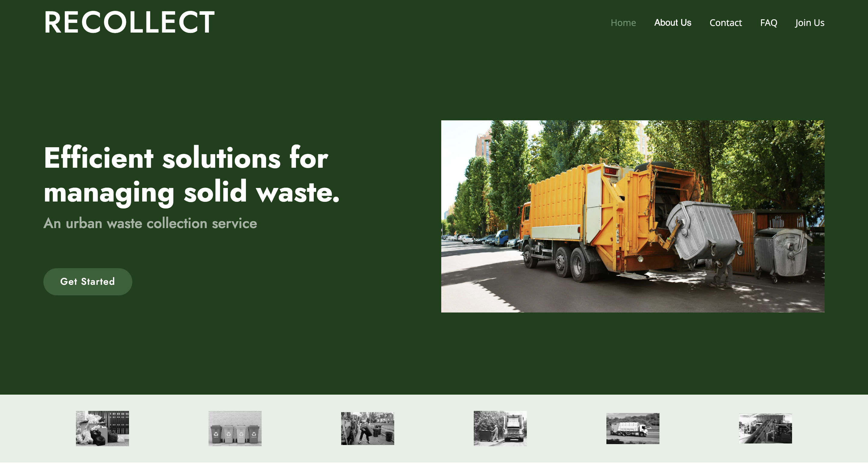Open the rear-view garbage truck thumbnail
868x464 pixels.
[x=500, y=428]
